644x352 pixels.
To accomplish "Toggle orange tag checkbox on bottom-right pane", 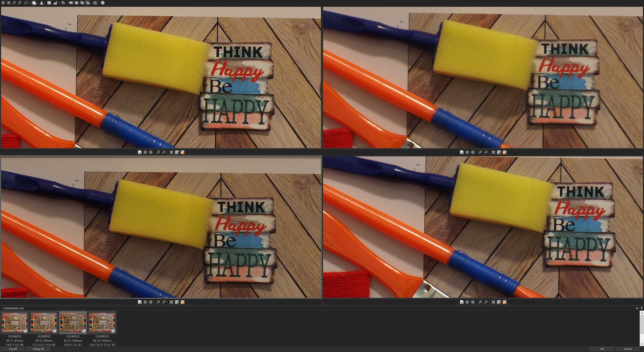I will 504,302.
